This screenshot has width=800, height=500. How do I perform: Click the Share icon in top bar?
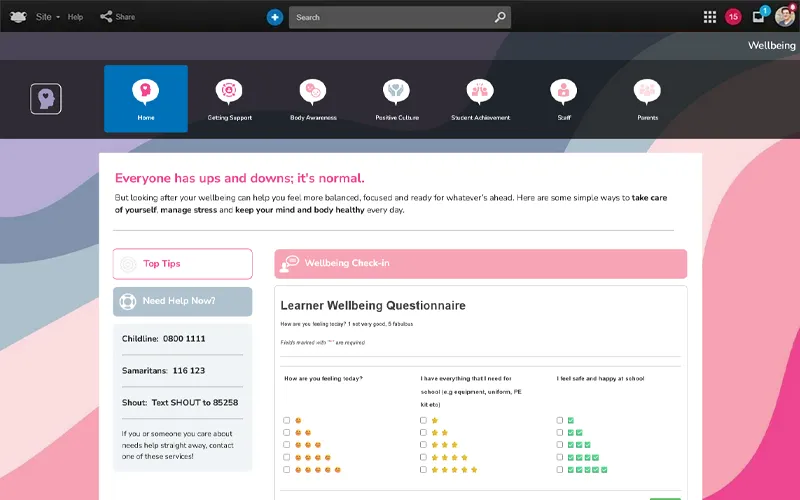pyautogui.click(x=106, y=17)
